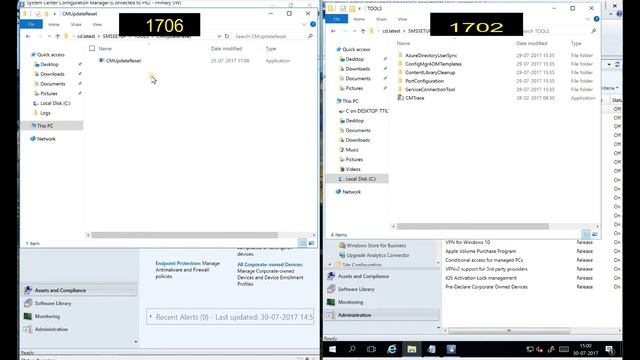
Task: Go up one level in the CMUpdateReset window
Action: point(58,36)
